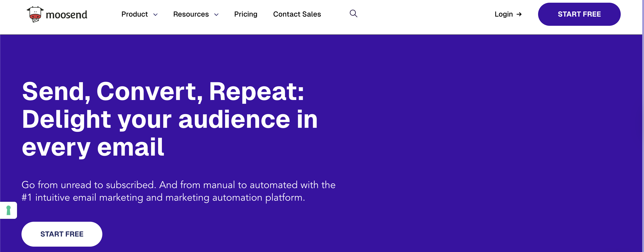Open the Resources menu
This screenshot has height=252, width=644.
coord(191,14)
